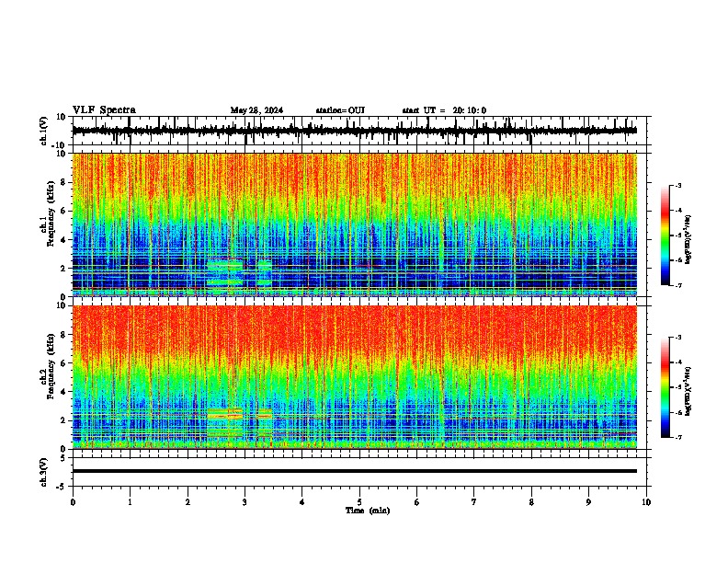The width and height of the screenshot is (728, 563).
Task: Click the ch.3 flat black trace
Action: [355, 471]
